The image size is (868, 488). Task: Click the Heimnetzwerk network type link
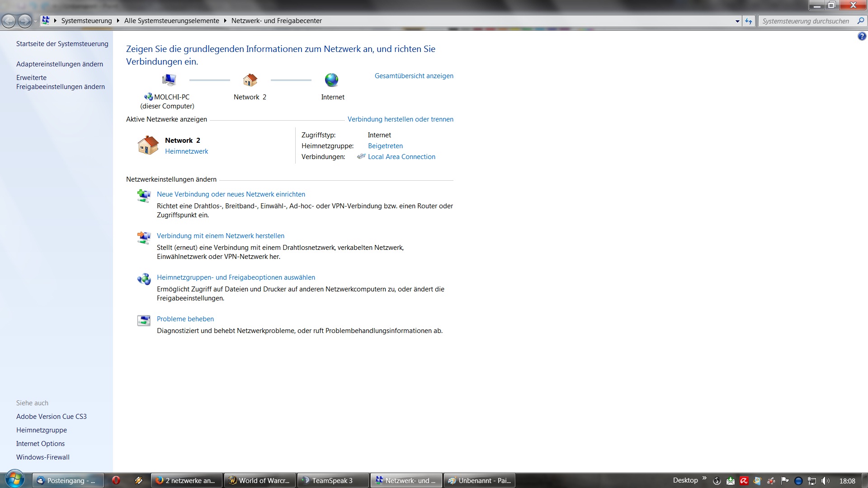pos(186,151)
